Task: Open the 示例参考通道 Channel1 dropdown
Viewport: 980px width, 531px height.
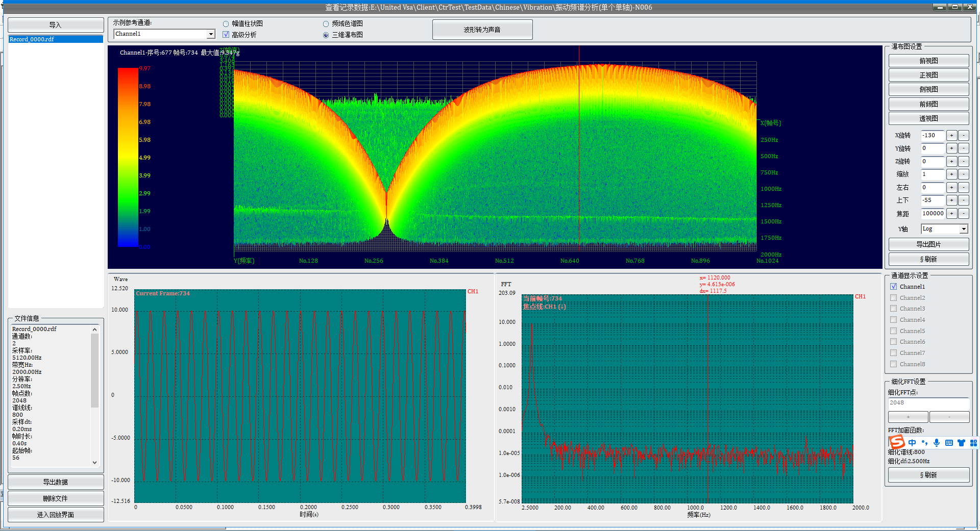Action: (x=210, y=34)
